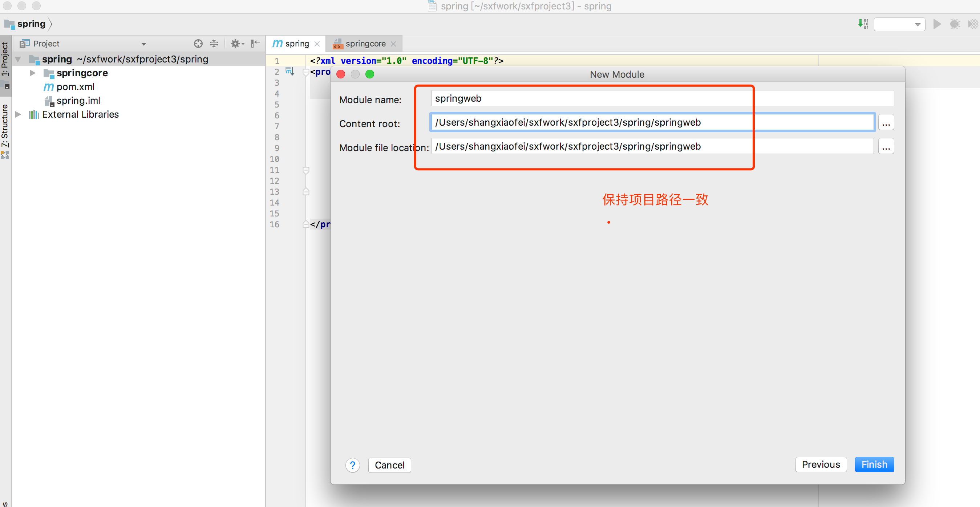Screen dimensions: 980x507
Task: Switch to the springcore editor tab
Action: 365,44
